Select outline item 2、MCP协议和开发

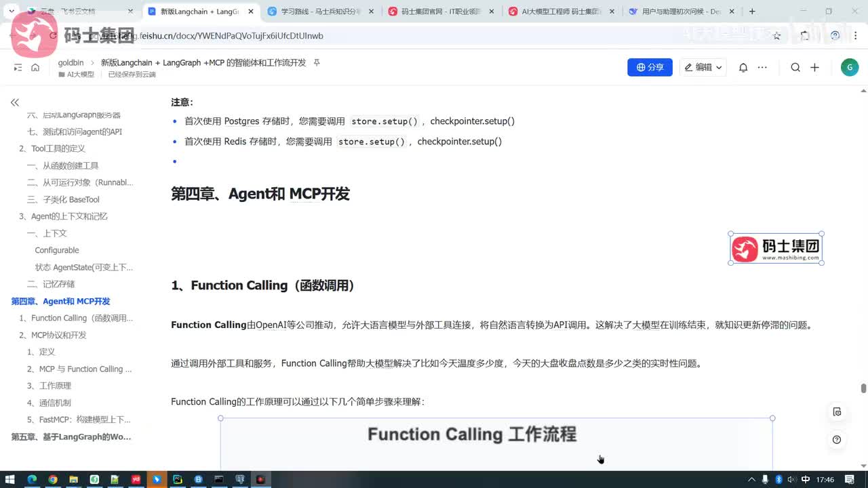pyautogui.click(x=52, y=335)
